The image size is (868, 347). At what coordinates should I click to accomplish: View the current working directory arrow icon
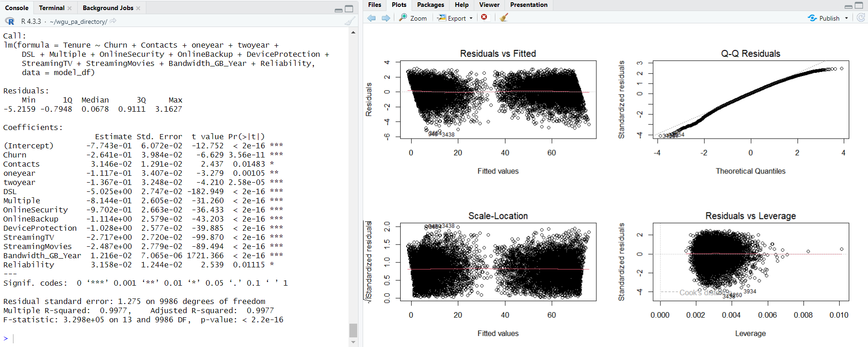113,21
